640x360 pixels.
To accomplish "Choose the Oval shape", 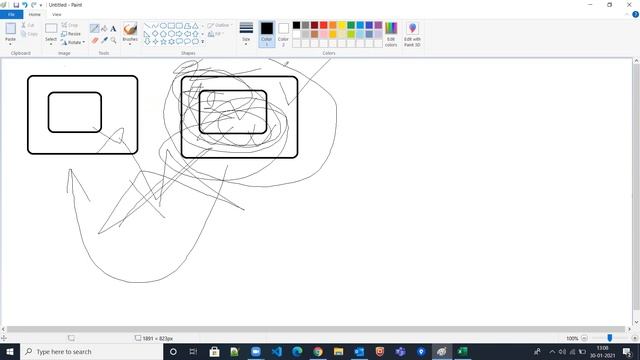I will (163, 25).
